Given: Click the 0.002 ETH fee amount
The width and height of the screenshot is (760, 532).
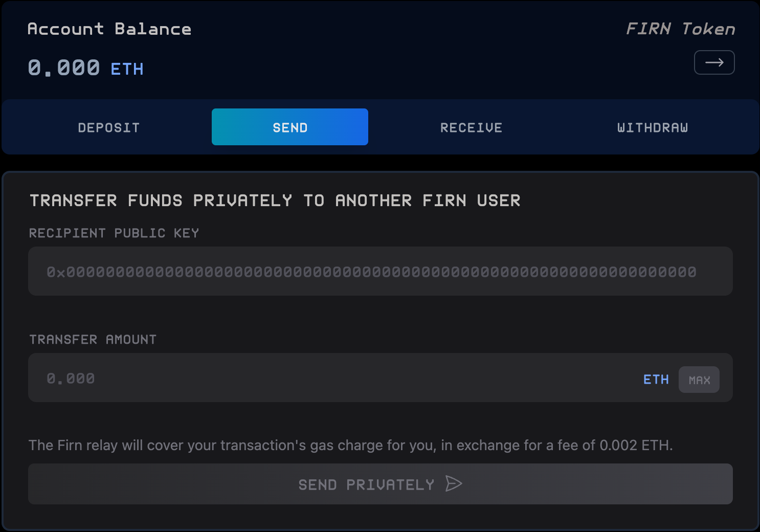Looking at the screenshot, I should click(634, 445).
